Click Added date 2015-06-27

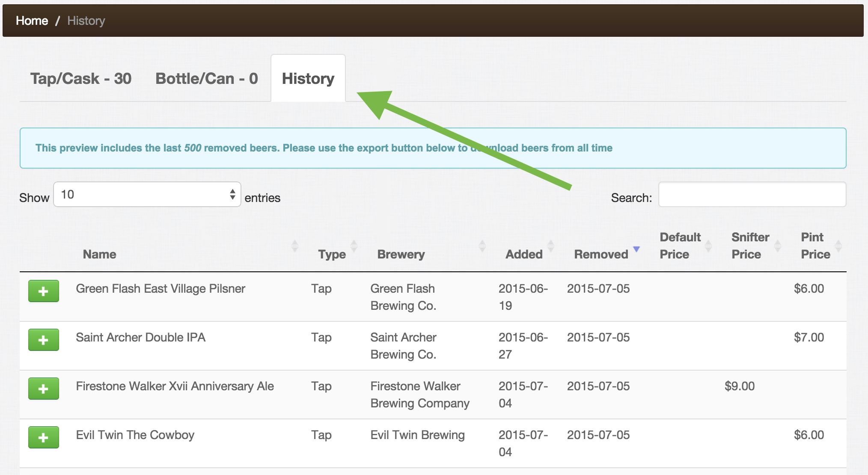(523, 346)
